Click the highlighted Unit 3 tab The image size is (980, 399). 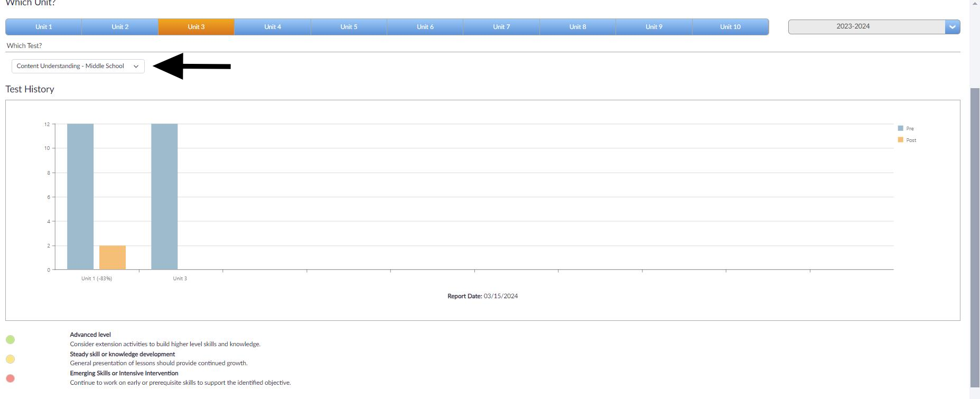point(196,27)
